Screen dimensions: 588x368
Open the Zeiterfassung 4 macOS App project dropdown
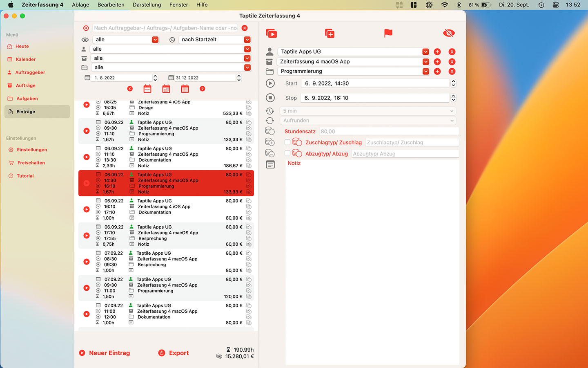pos(354,62)
